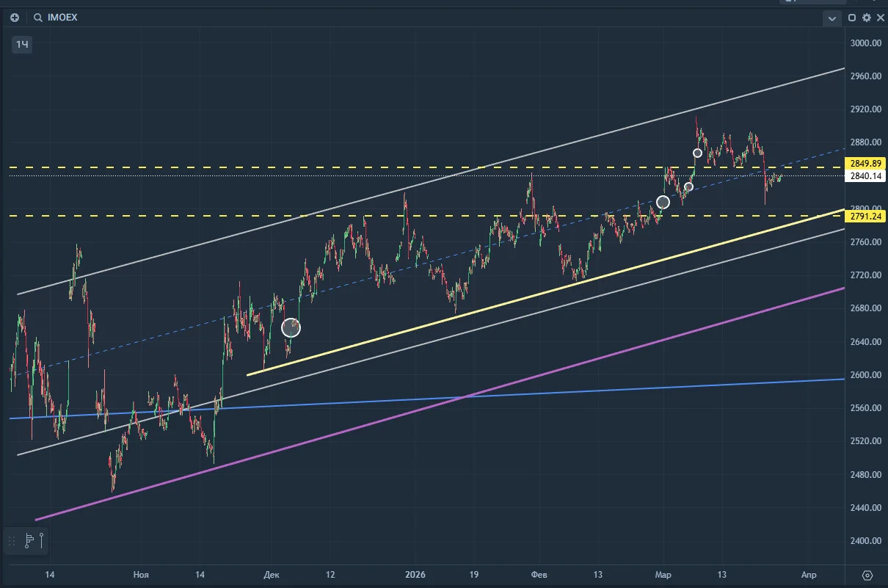The height and width of the screenshot is (588, 888).
Task: Open chart settings gear icon
Action: (867, 18)
